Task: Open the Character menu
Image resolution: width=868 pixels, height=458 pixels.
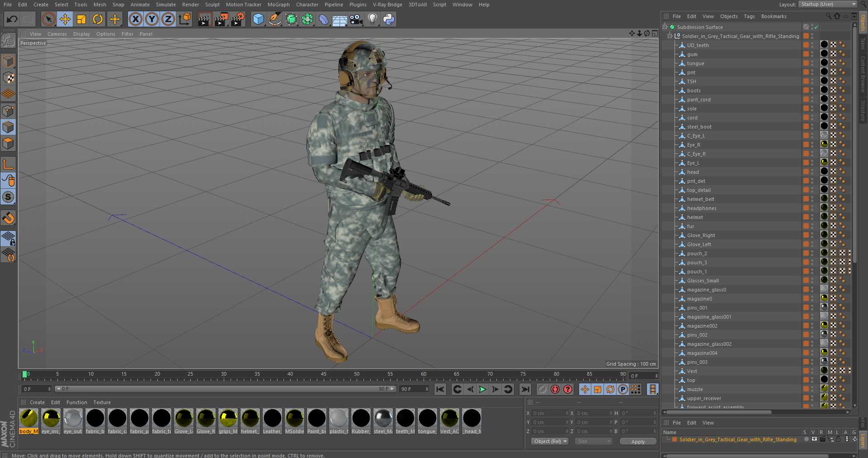Action: [307, 5]
